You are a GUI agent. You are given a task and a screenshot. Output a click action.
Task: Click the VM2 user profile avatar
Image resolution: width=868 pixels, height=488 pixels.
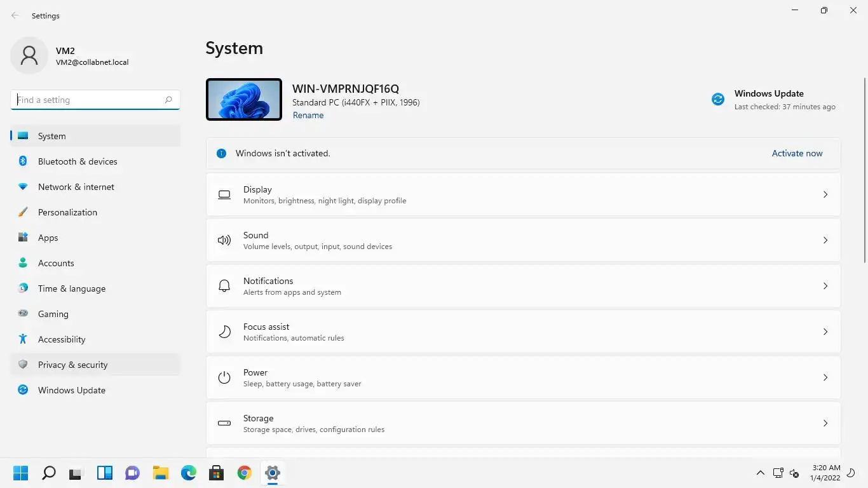click(29, 56)
